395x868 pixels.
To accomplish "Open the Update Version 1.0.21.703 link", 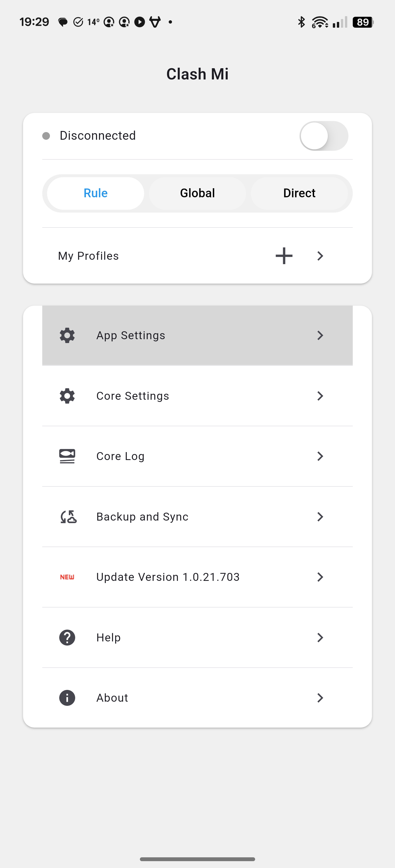I will [168, 577].
